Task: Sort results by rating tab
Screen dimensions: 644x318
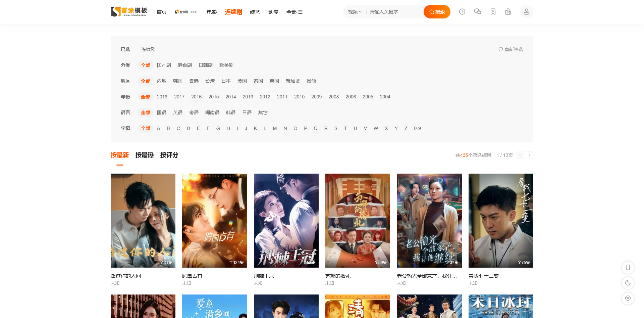Action: [169, 155]
